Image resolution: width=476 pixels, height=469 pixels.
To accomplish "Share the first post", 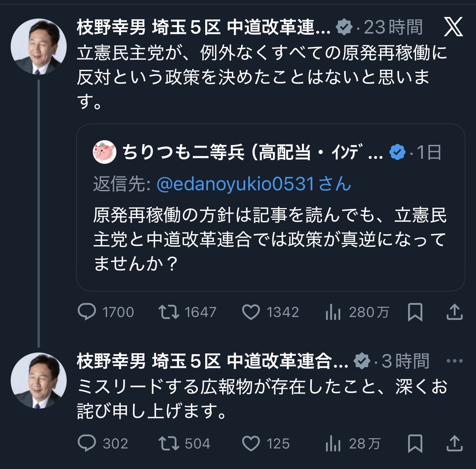I will (x=454, y=312).
